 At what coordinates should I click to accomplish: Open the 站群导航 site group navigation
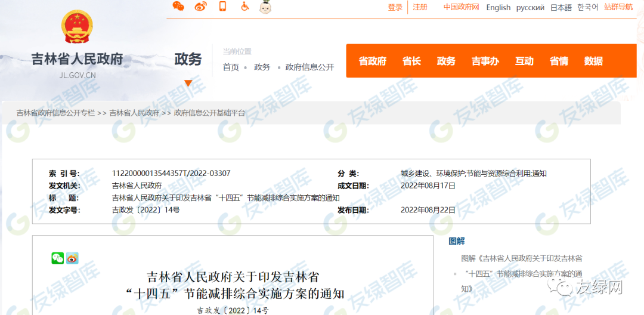(x=618, y=7)
